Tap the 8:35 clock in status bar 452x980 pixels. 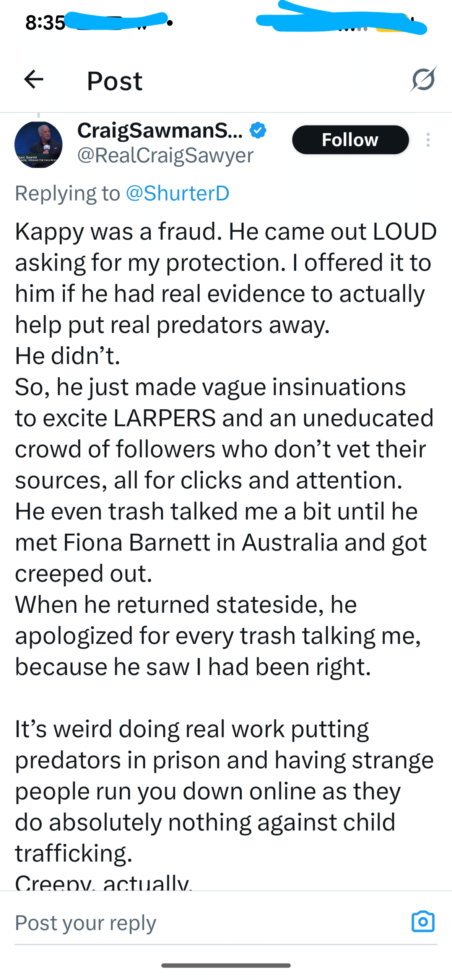coord(45,23)
